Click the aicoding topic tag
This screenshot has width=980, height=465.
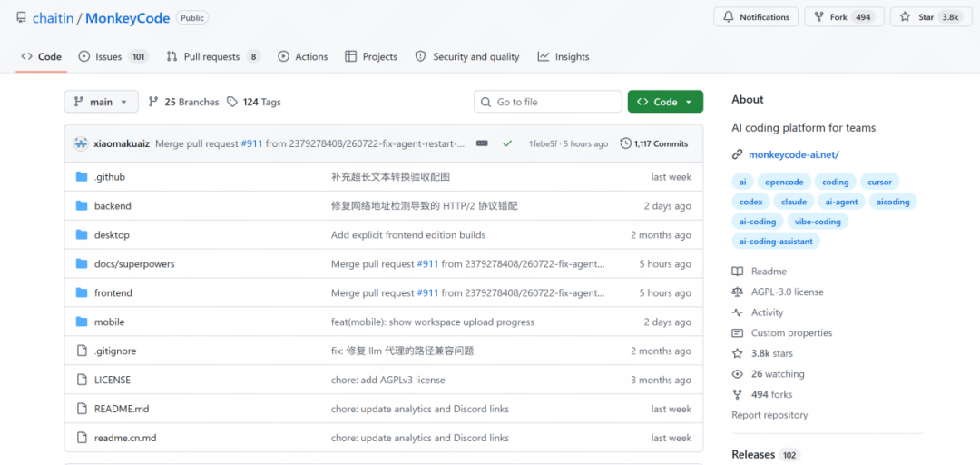point(893,202)
